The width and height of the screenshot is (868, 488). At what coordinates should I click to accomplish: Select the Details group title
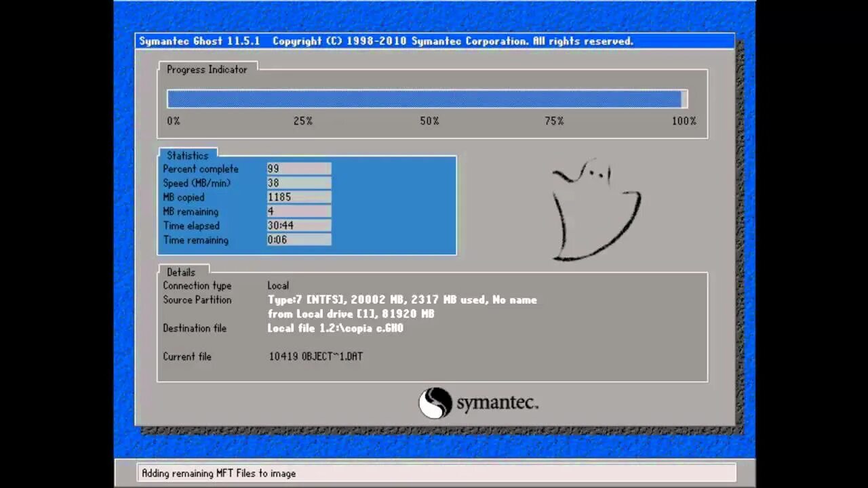(x=181, y=272)
